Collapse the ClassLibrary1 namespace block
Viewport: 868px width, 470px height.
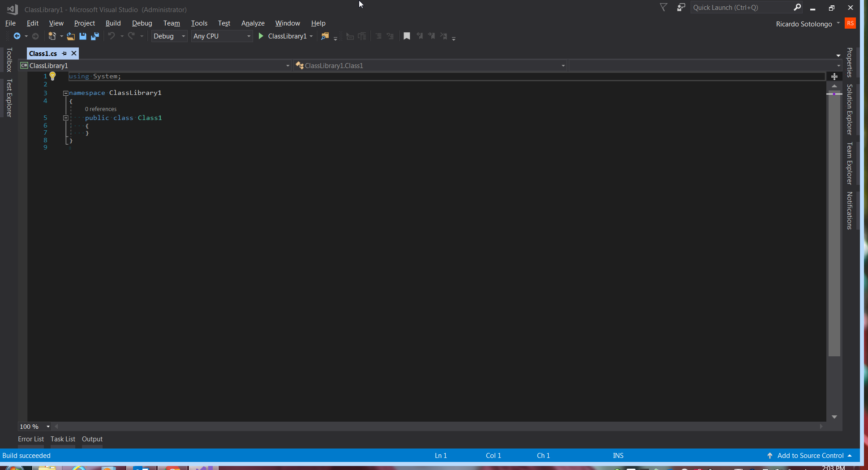pos(65,93)
